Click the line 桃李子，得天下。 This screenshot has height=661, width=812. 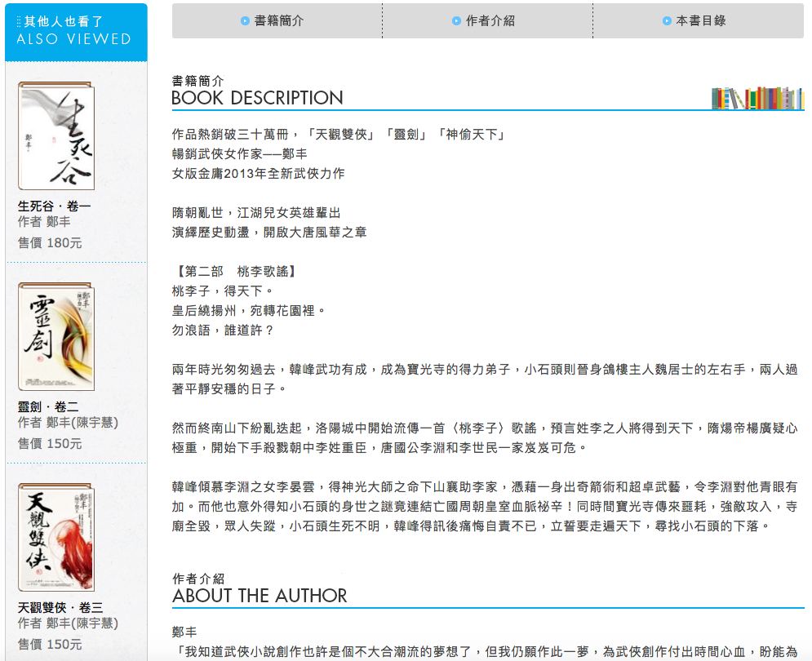point(223,291)
